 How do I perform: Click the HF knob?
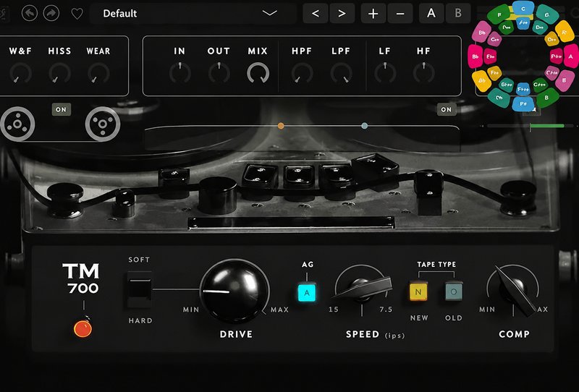point(424,73)
